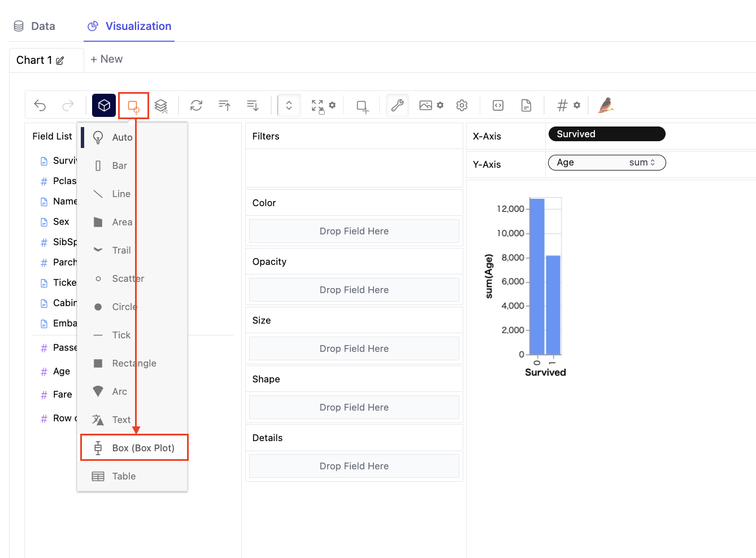
Task: Choose Line mark type
Action: point(132,194)
